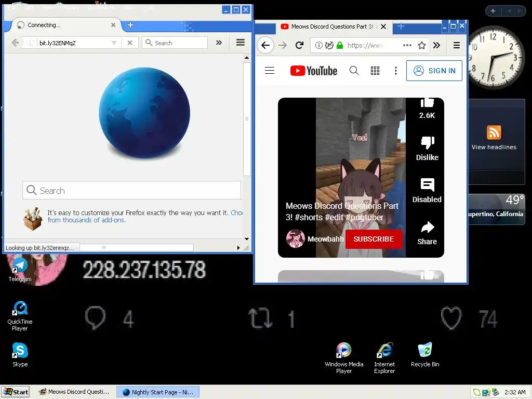Click sidebar add gadget plus button
532x399 pixels.
pos(493,11)
